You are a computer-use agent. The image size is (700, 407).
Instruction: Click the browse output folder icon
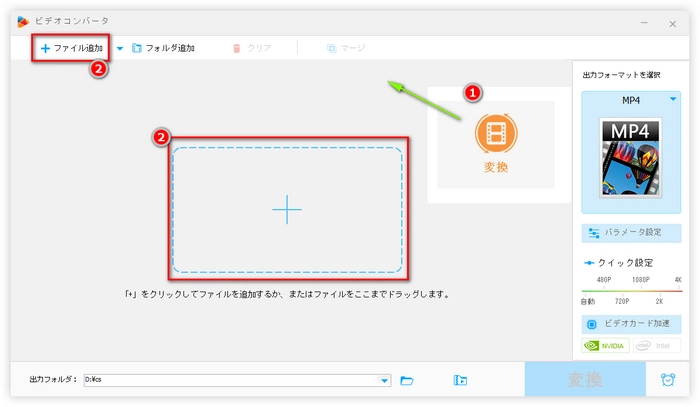[407, 380]
